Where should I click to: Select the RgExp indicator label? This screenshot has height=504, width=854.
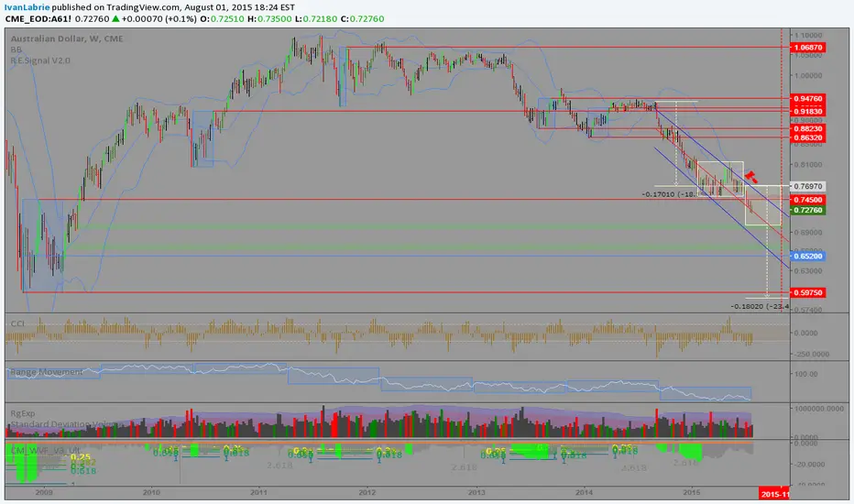tap(22, 413)
